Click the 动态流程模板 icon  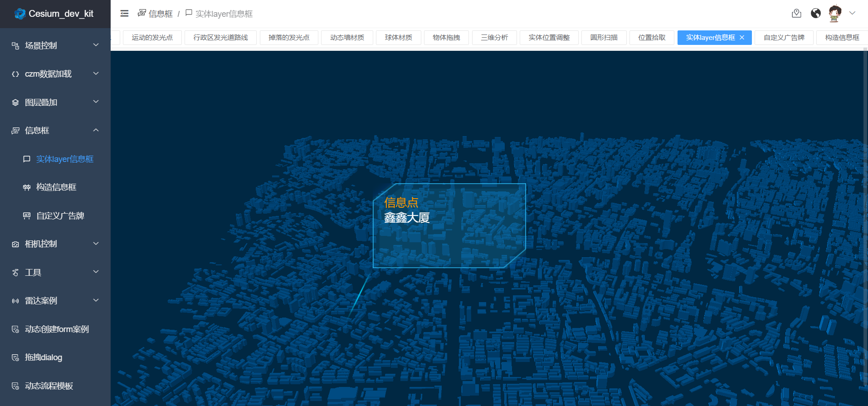(x=15, y=386)
